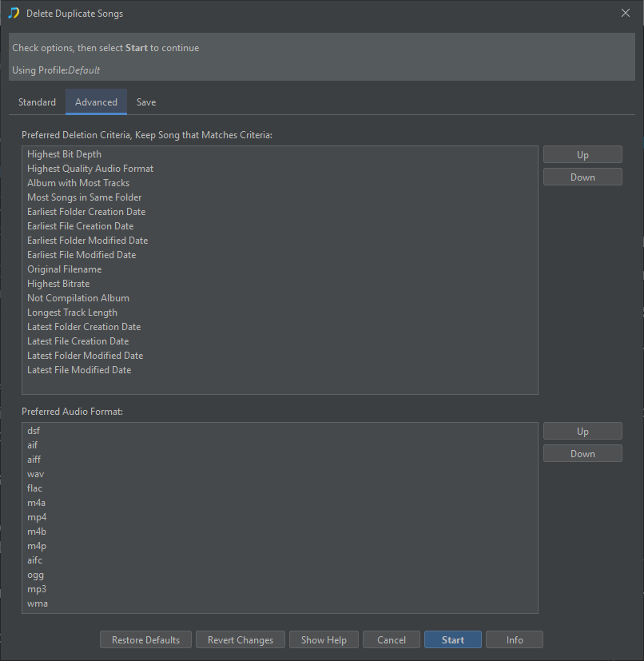Select 'Original Filename' criterion
644x661 pixels.
pyautogui.click(x=280, y=269)
